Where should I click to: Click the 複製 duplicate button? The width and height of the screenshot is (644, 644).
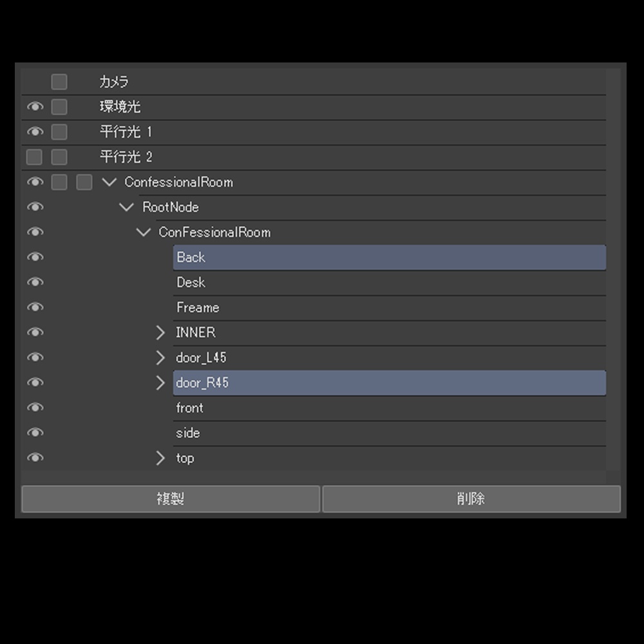pos(171,499)
